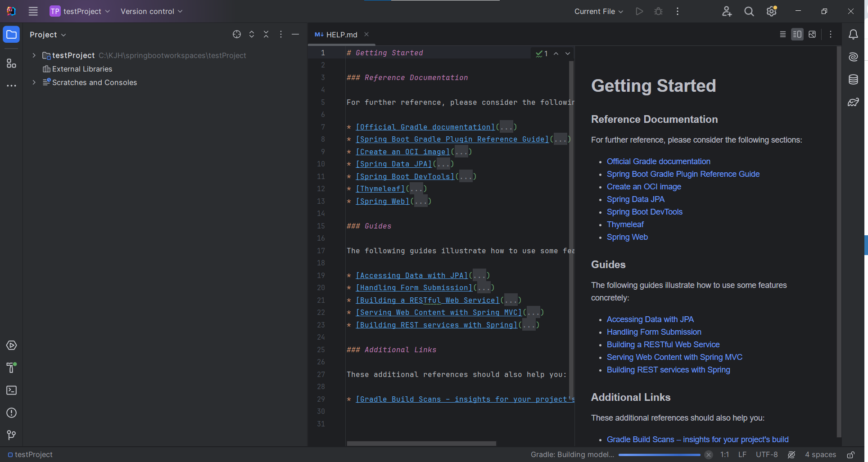Open Version control dropdown

click(151, 11)
